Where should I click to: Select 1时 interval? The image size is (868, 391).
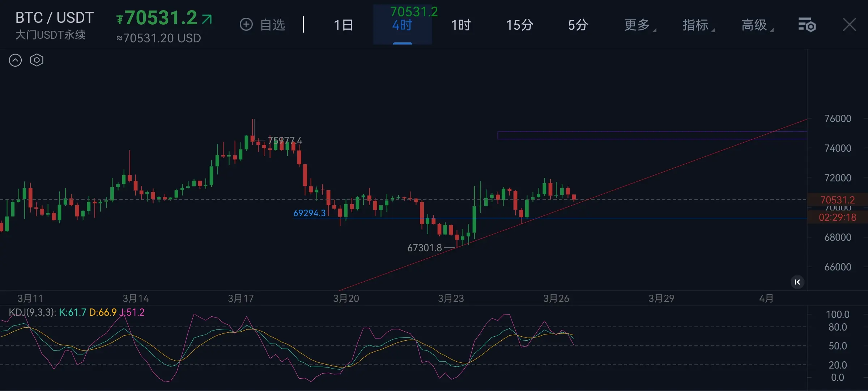click(x=461, y=25)
